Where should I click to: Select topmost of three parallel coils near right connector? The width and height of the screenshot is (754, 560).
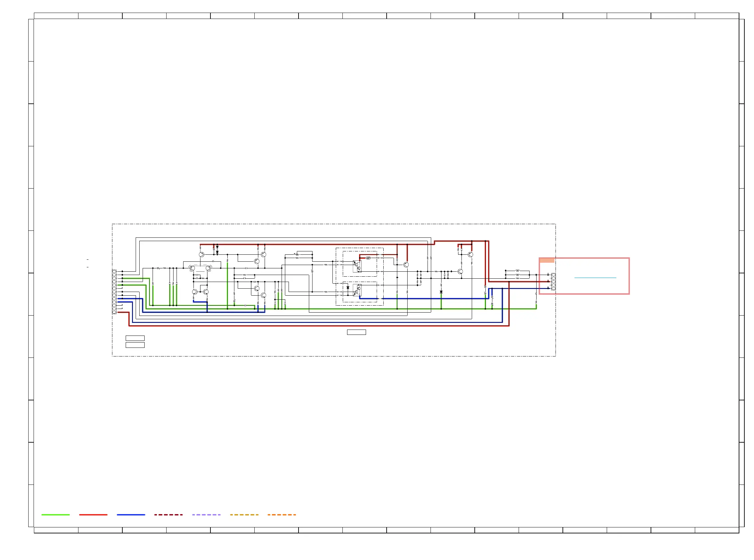(517, 271)
